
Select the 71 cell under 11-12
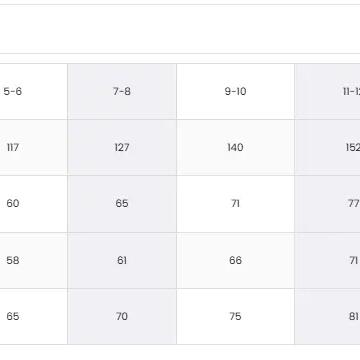pos(327,260)
